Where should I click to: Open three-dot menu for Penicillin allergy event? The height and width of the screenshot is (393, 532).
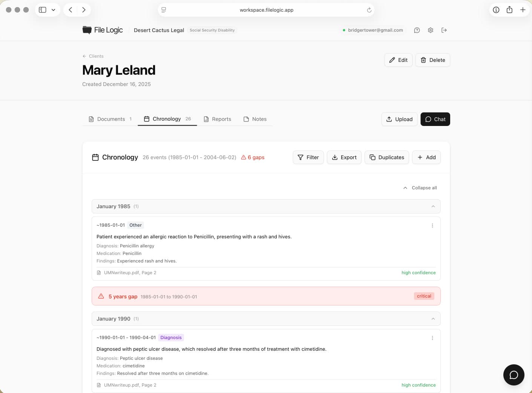[432, 226]
